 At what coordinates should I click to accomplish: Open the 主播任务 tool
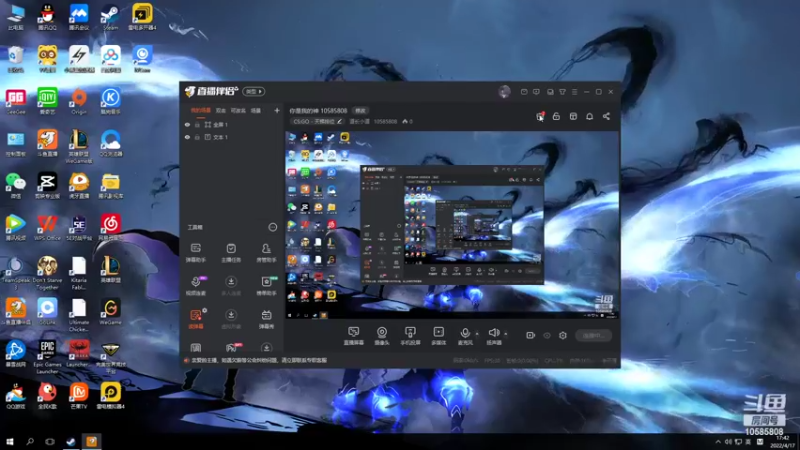[231, 253]
